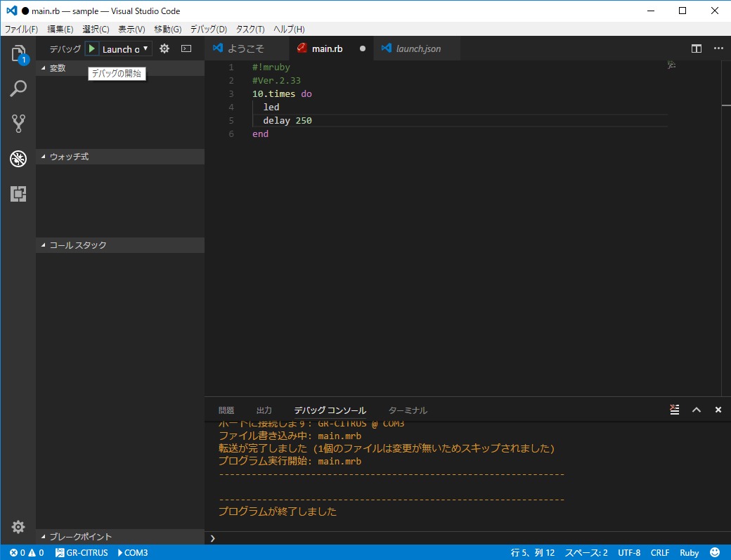Screen dimensions: 731x560
Task: Click the VS Code logo in title bar
Action: tap(12, 11)
